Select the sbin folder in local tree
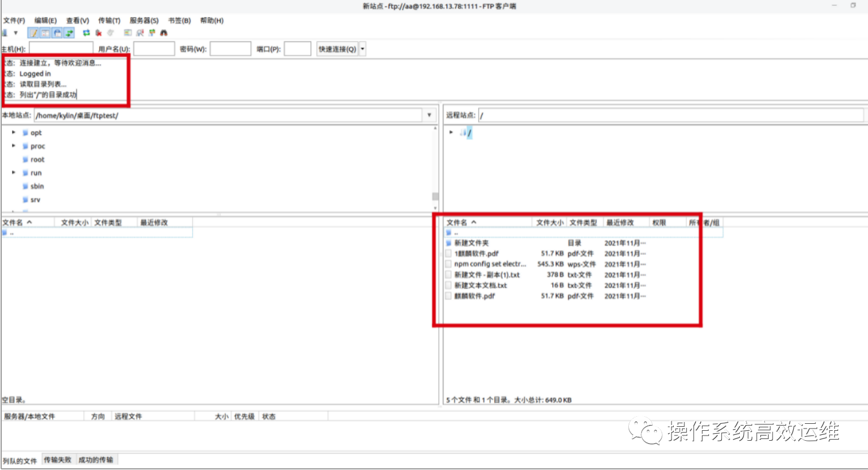The image size is (868, 470). point(37,186)
